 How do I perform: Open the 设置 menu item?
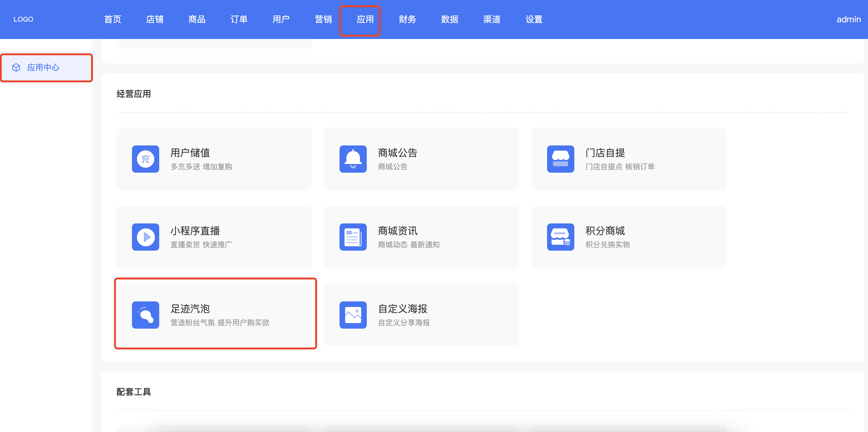(534, 19)
